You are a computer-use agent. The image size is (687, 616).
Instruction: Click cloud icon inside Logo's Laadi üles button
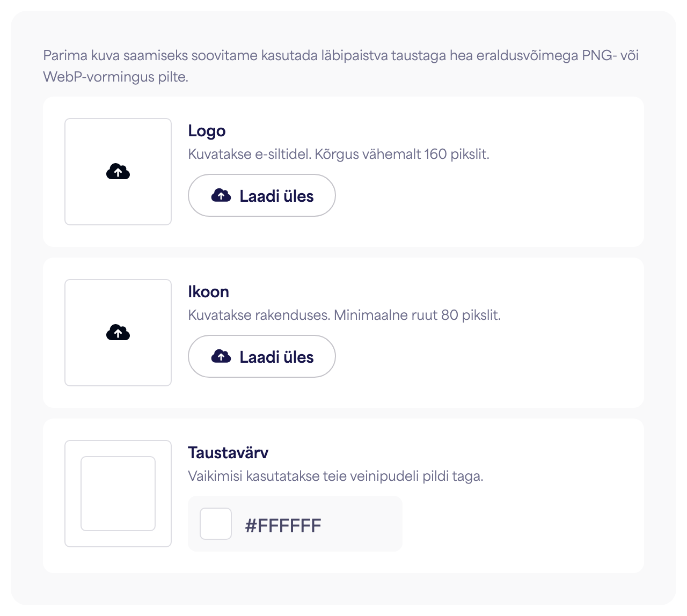pos(221,195)
